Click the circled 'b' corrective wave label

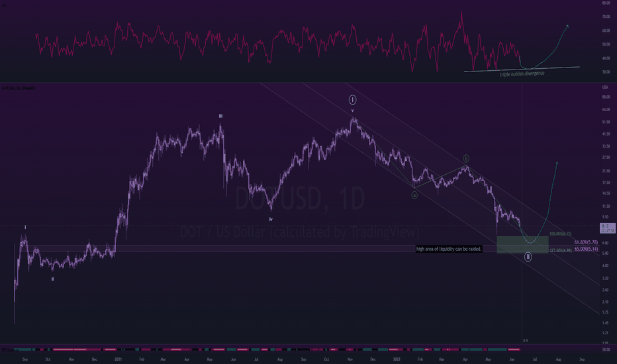[466, 159]
